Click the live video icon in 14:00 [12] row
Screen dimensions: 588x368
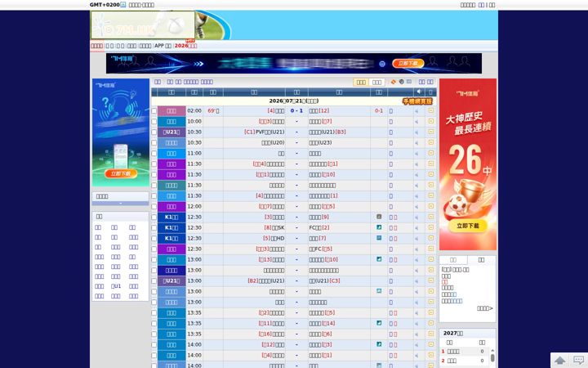tap(379, 344)
